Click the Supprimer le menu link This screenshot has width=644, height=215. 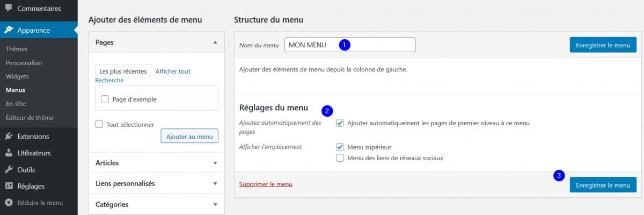click(x=266, y=184)
